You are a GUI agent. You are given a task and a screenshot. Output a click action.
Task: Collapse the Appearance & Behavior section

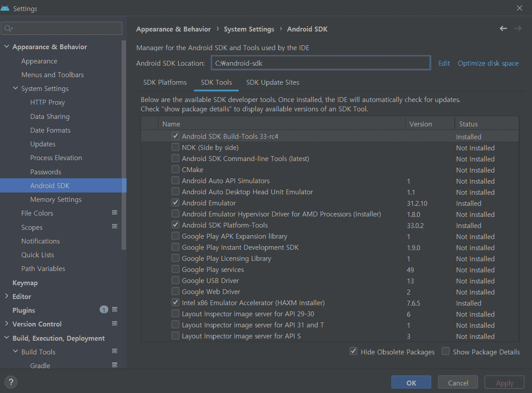tap(7, 47)
